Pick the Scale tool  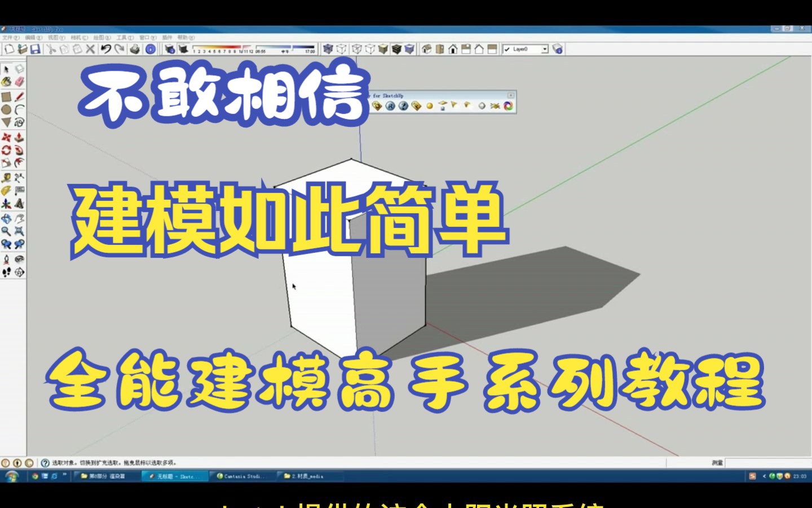tap(6, 163)
